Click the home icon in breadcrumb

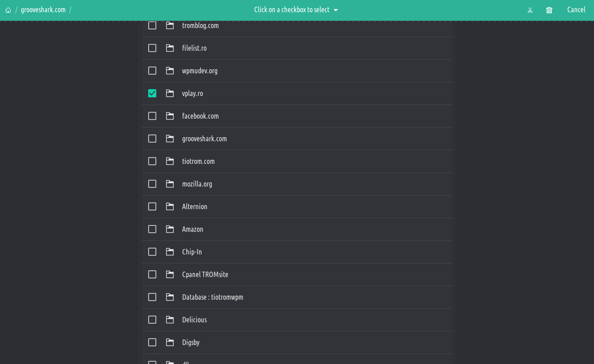(8, 10)
